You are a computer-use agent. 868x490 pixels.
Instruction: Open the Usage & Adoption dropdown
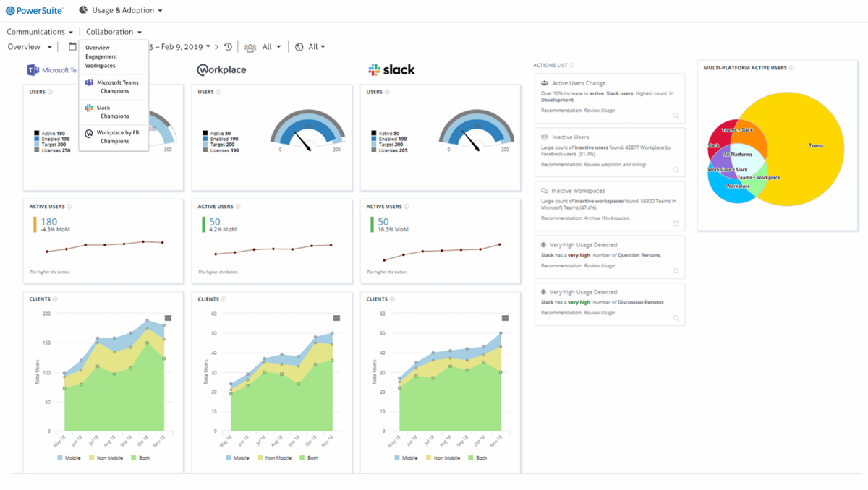127,11
